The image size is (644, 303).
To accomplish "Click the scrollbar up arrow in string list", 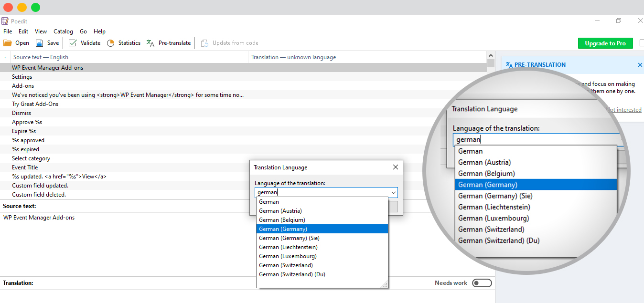I will [x=491, y=55].
